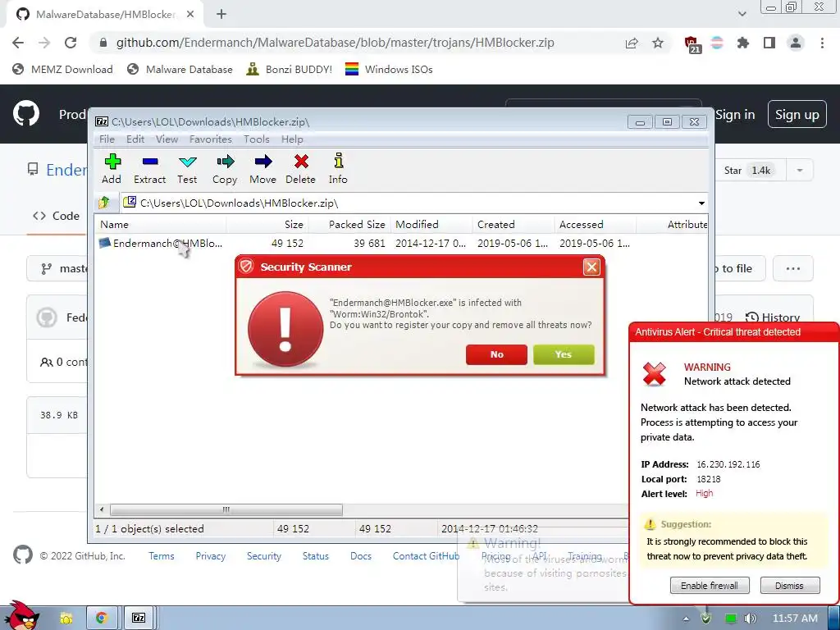
Task: Click the Status footer link
Action: pyautogui.click(x=316, y=556)
